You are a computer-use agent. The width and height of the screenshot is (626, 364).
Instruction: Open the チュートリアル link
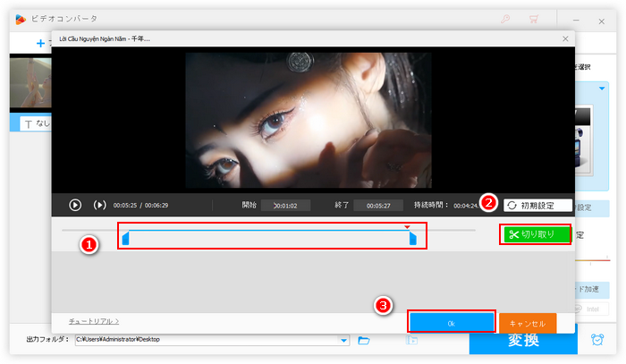(x=94, y=320)
